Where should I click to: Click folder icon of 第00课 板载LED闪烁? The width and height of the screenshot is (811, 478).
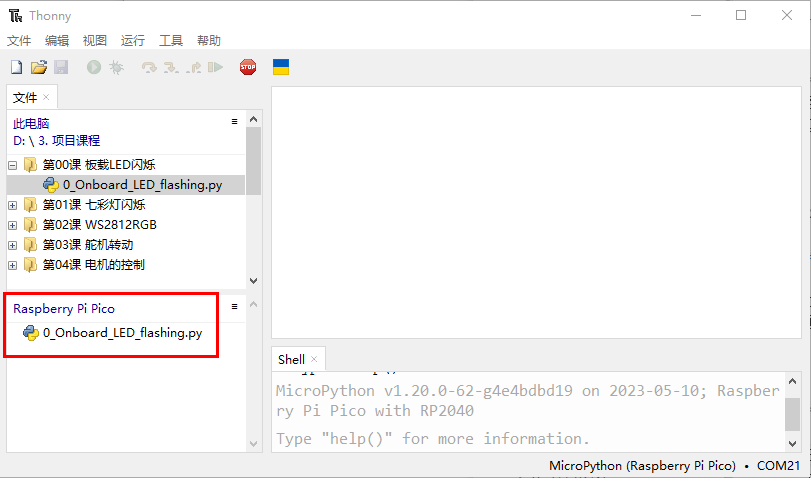(x=31, y=165)
